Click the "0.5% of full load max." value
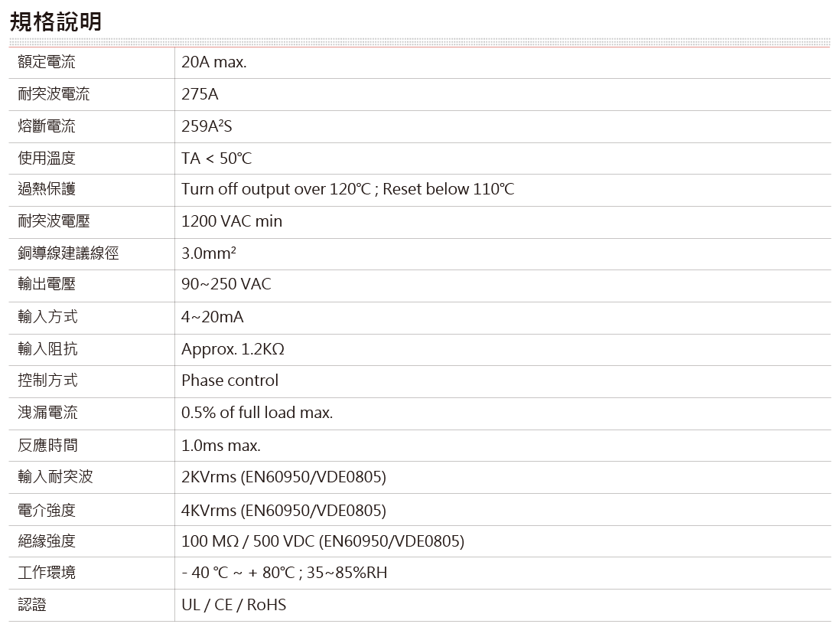Screen dimensions: 840x637 tap(257, 413)
